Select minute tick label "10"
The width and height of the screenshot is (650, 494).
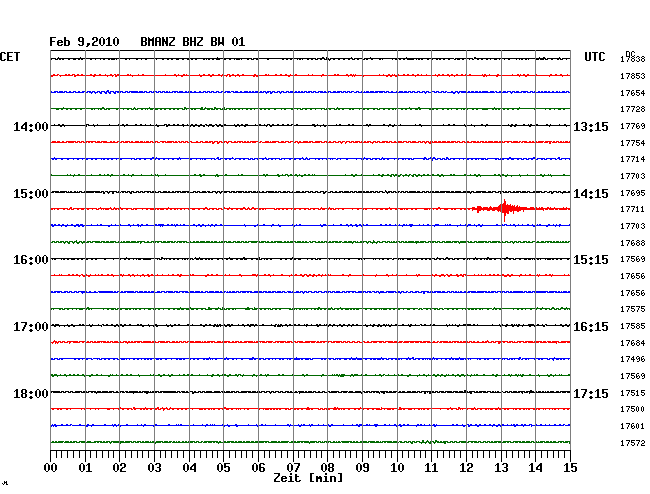coord(397,468)
